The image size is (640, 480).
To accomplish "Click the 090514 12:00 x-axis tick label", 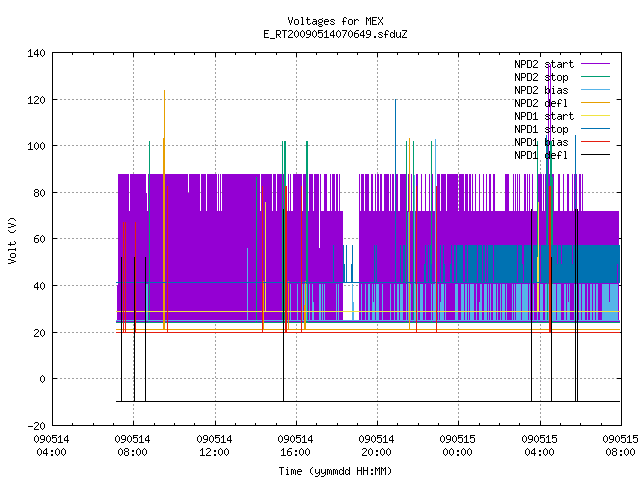I will [214, 446].
